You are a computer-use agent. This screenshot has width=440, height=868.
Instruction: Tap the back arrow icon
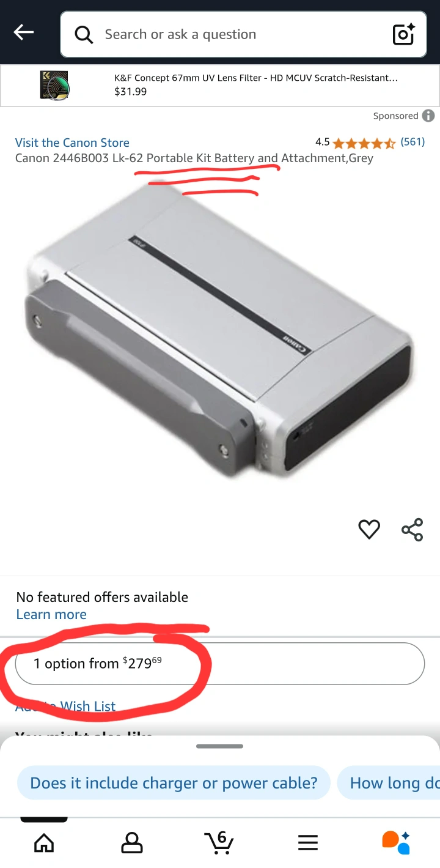click(24, 33)
